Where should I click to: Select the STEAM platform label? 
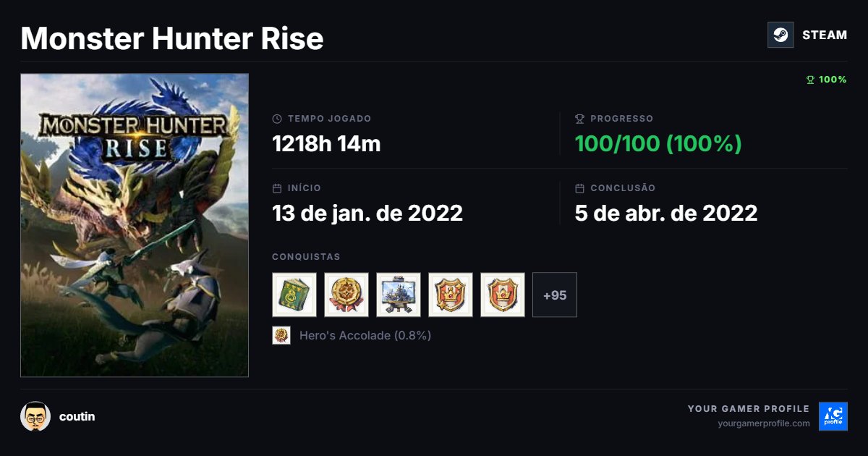coord(825,35)
